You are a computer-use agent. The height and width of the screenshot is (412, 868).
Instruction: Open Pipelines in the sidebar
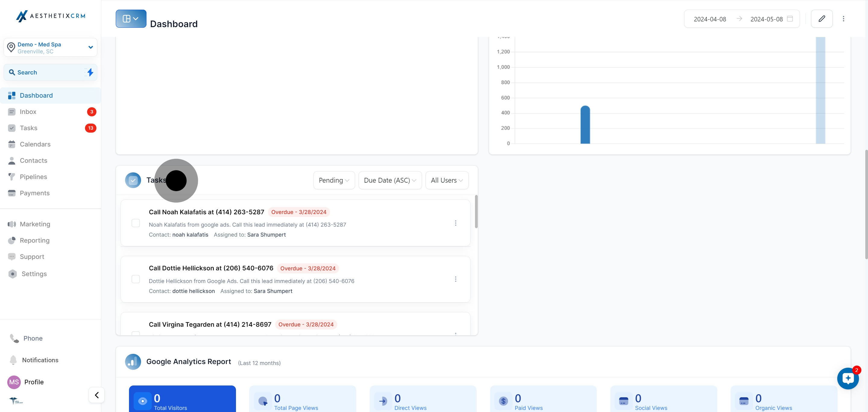(33, 177)
